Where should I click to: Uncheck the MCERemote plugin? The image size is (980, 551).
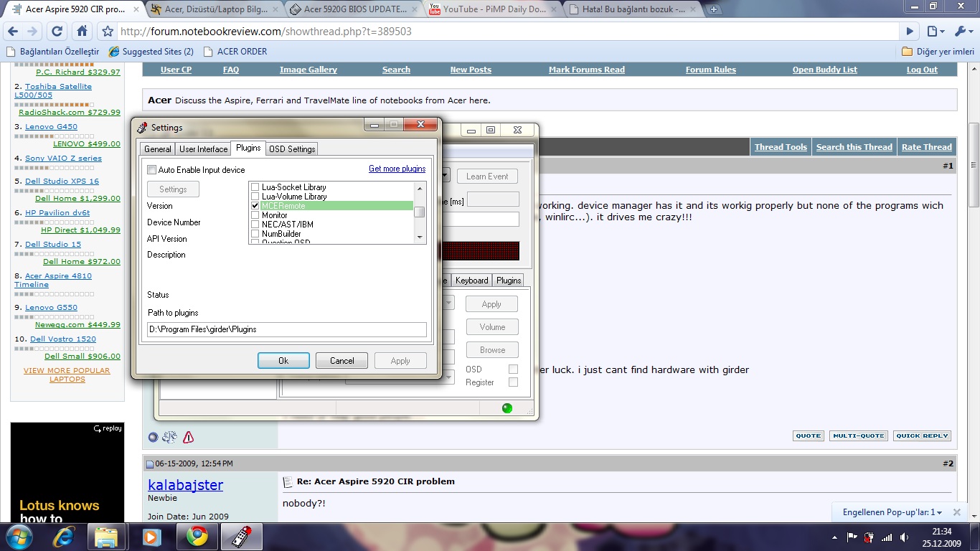(x=255, y=206)
